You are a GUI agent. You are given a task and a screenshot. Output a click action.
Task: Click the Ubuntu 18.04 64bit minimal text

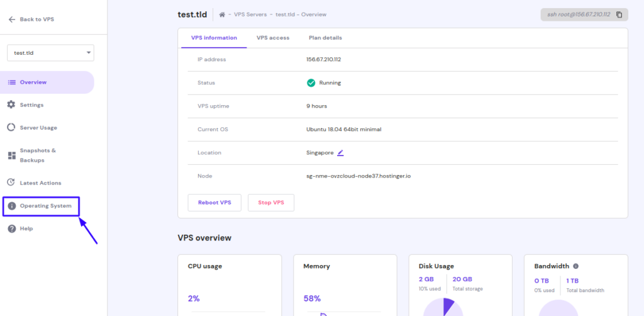344,130
